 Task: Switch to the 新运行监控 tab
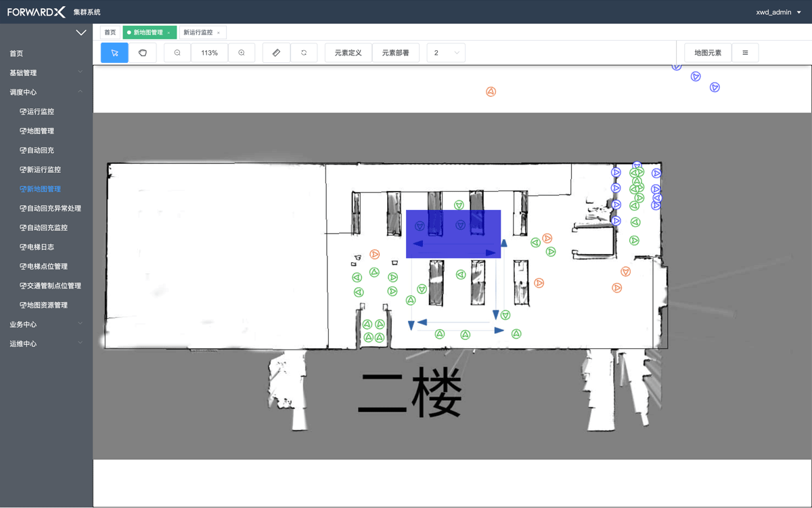click(x=202, y=33)
